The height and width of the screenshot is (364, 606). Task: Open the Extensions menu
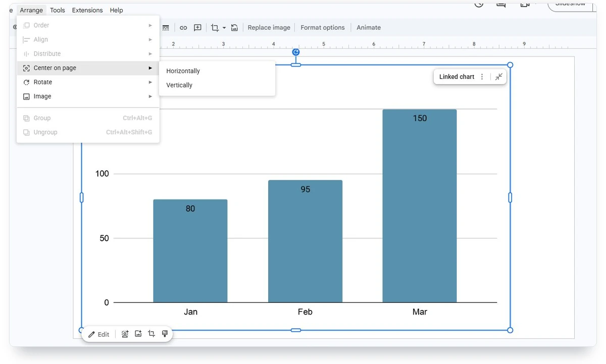coord(87,10)
